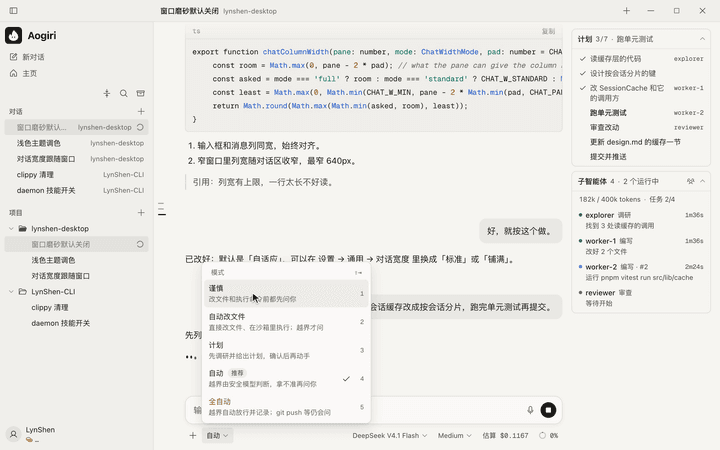Open clippy 清理 chat tagged LynShen-CLI
The image size is (720, 450).
coord(77,174)
